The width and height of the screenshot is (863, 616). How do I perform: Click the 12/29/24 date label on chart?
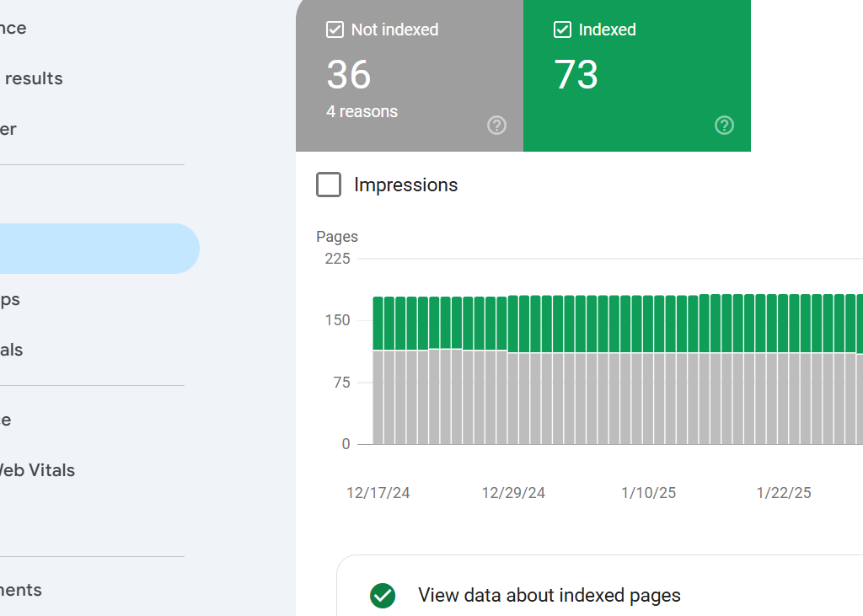513,493
